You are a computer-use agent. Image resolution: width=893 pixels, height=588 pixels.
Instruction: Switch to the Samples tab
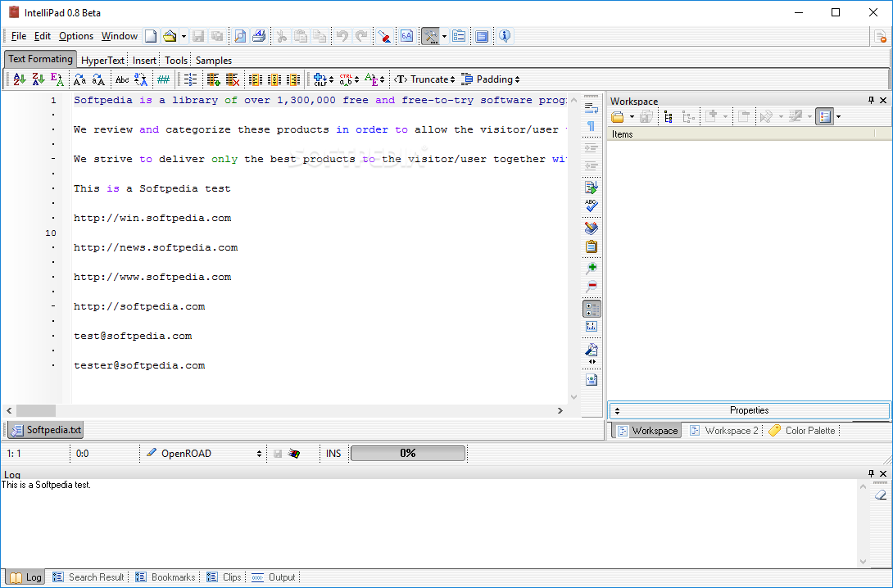click(x=214, y=61)
